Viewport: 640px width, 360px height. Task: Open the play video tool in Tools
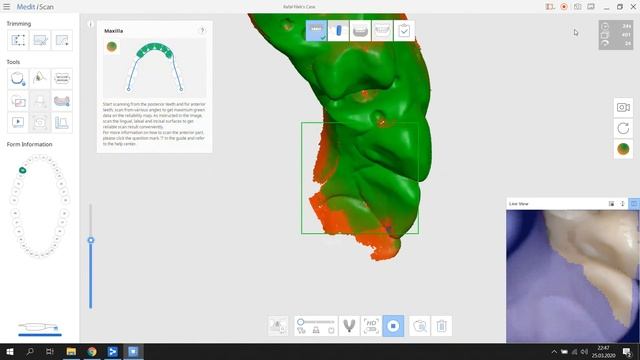18,122
